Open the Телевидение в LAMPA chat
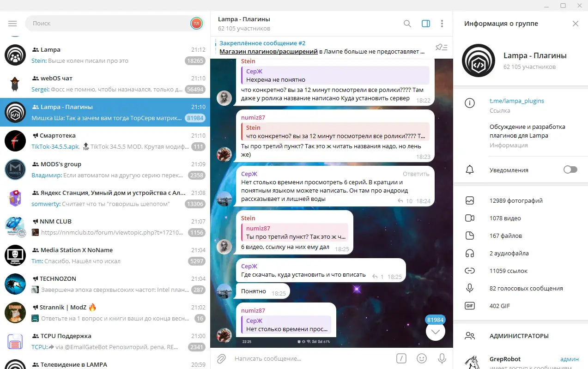588x369 pixels. [105, 363]
